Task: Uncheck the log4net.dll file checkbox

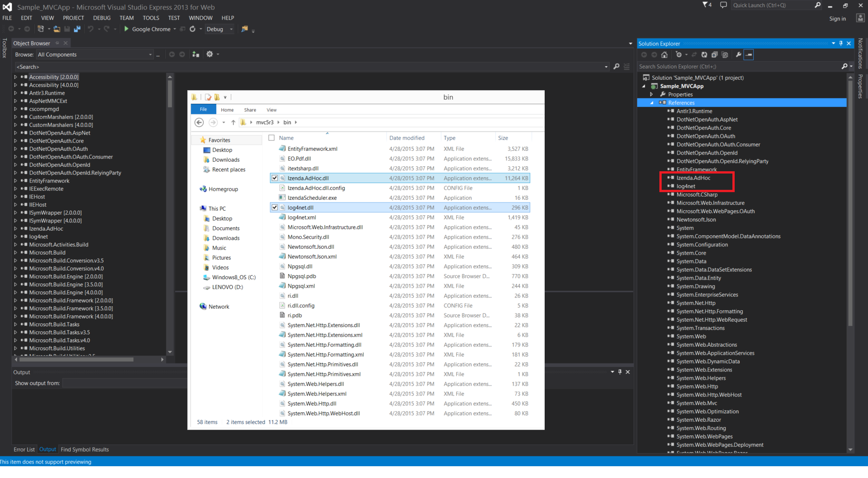Action: (274, 208)
